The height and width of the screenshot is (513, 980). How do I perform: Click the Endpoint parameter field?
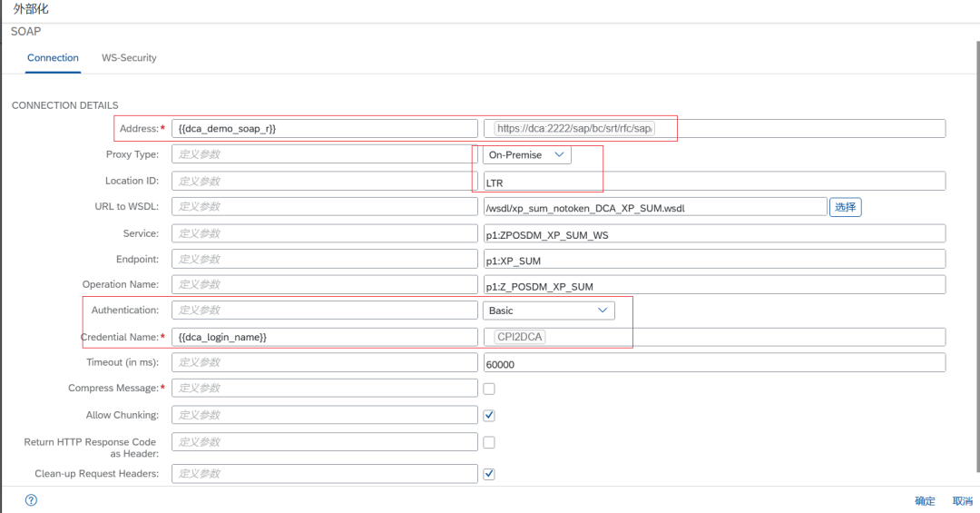pyautogui.click(x=324, y=259)
